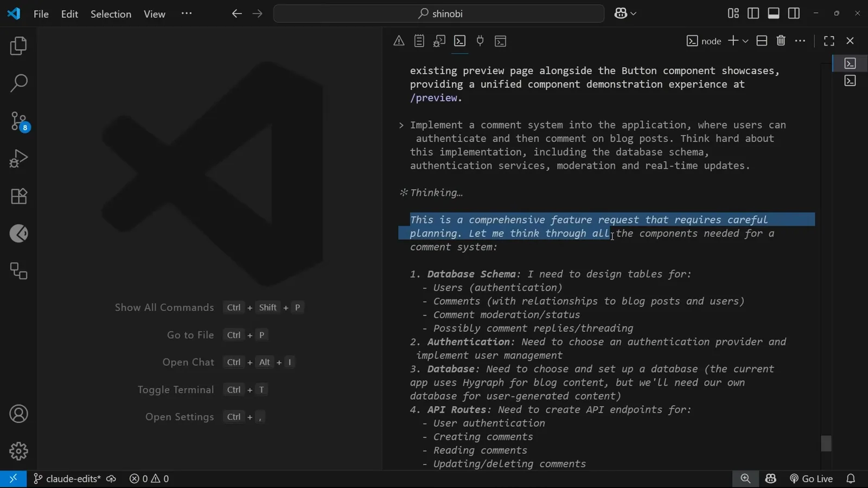
Task: Click the '/preview.' path in terminal
Action: point(436,98)
